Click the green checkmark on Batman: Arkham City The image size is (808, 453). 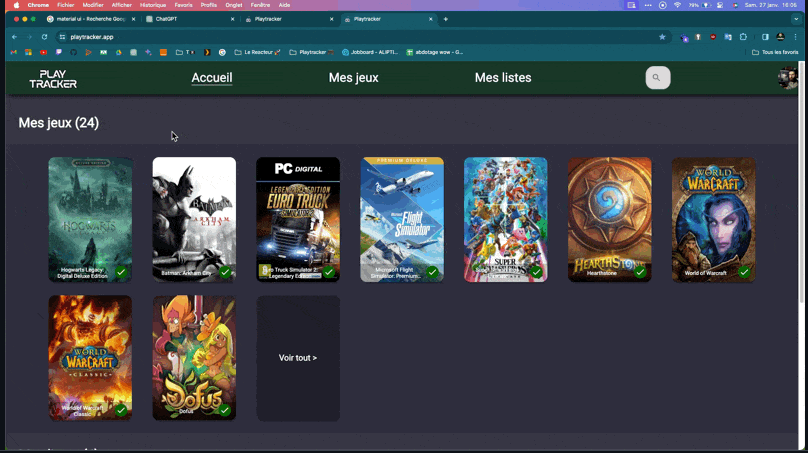pyautogui.click(x=225, y=272)
